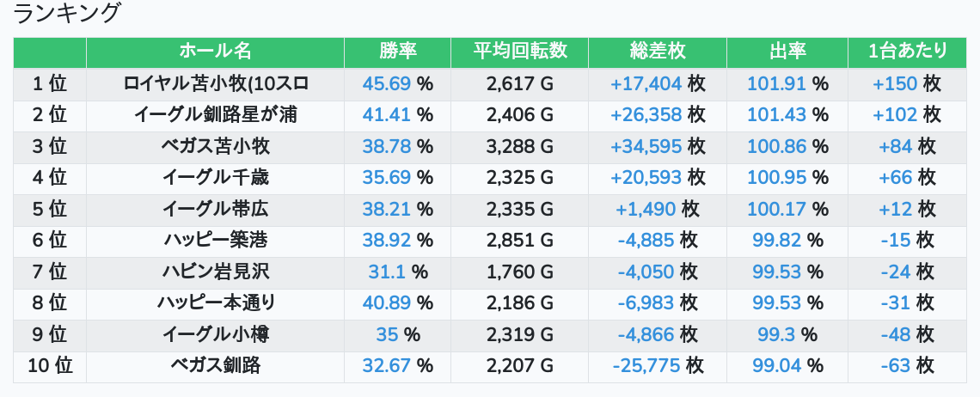
Task: Click the 出率 column header
Action: (x=787, y=52)
